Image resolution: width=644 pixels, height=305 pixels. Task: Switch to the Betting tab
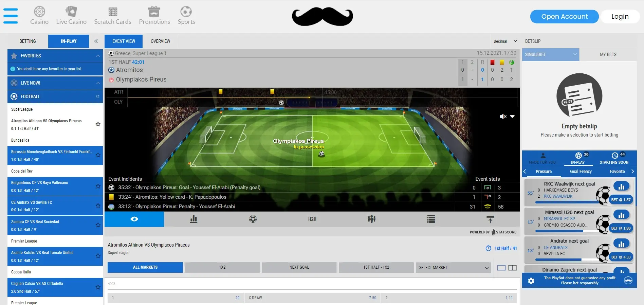[x=27, y=41]
